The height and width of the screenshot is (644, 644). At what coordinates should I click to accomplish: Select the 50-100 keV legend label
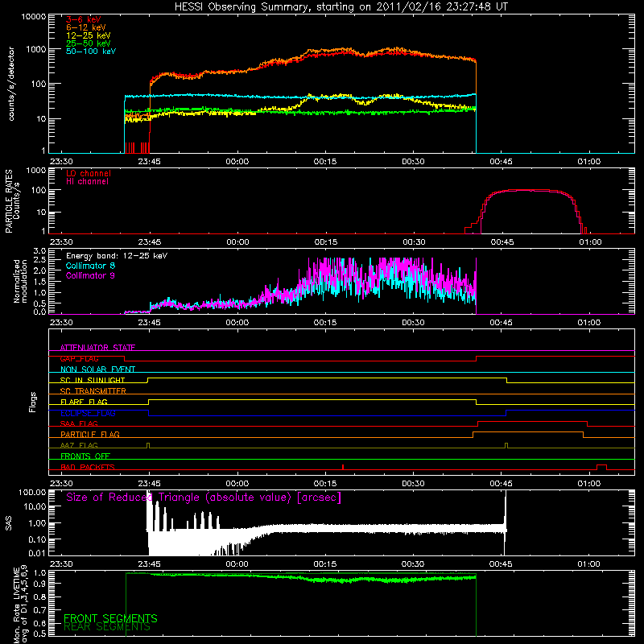click(x=91, y=52)
